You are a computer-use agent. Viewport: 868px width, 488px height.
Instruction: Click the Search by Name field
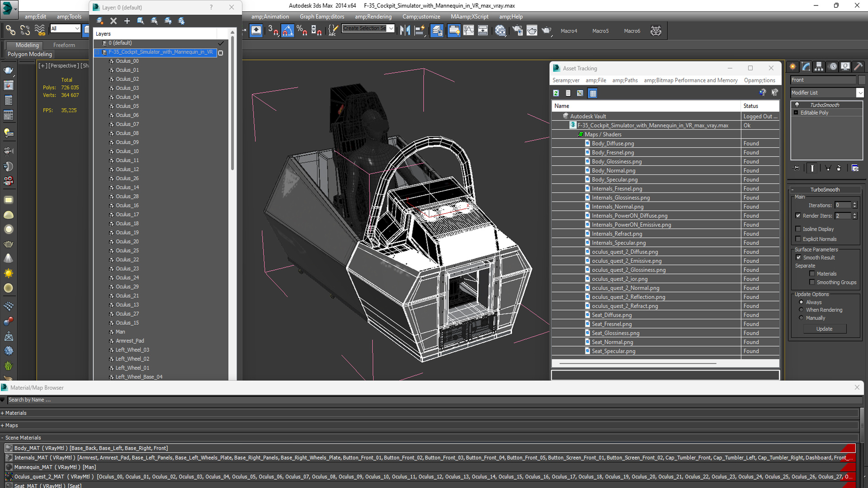(x=434, y=400)
